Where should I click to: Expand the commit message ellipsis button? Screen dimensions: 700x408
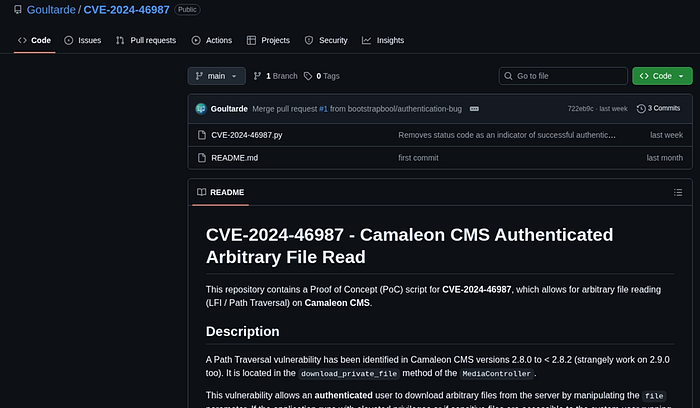(x=474, y=108)
